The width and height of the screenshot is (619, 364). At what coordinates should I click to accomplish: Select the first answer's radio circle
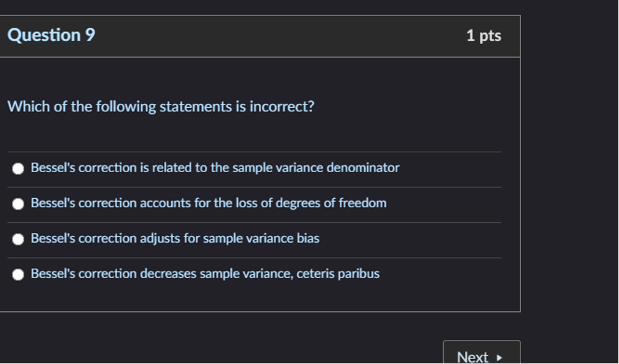(19, 167)
